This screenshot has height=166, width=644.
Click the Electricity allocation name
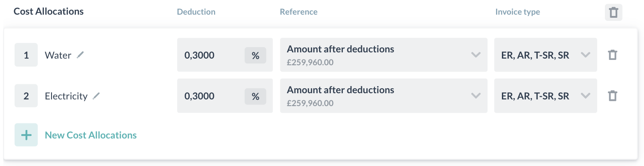(66, 96)
